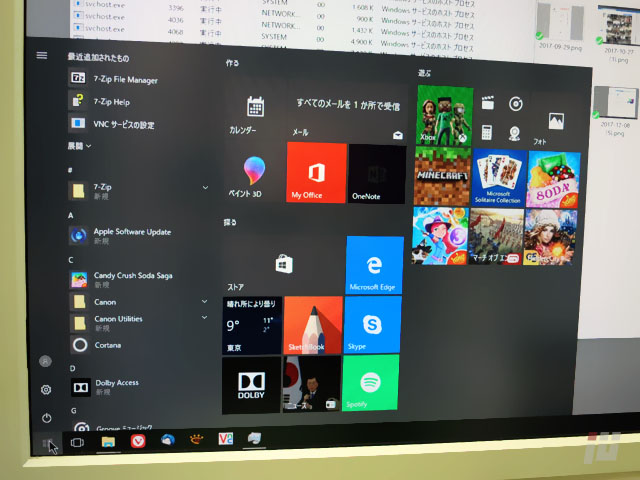This screenshot has width=640, height=480.
Task: Open Thunderbird from the taskbar
Action: tap(168, 440)
